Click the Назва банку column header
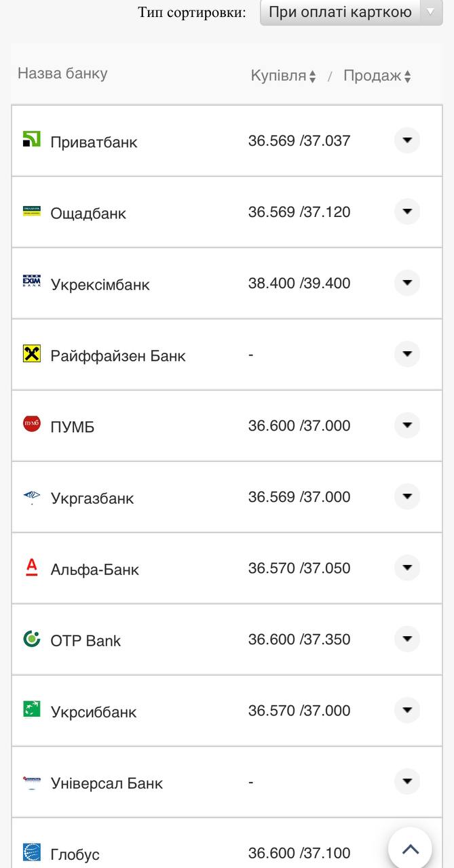 point(62,73)
